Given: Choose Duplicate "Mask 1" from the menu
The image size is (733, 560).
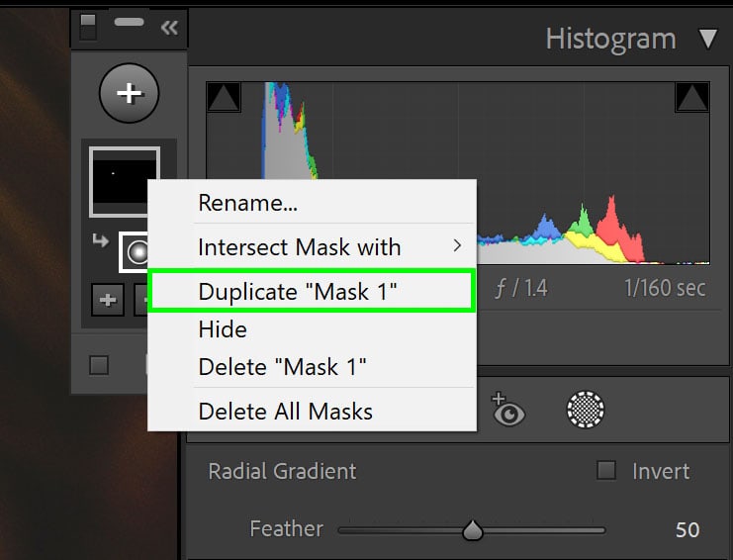Looking at the screenshot, I should [312, 291].
